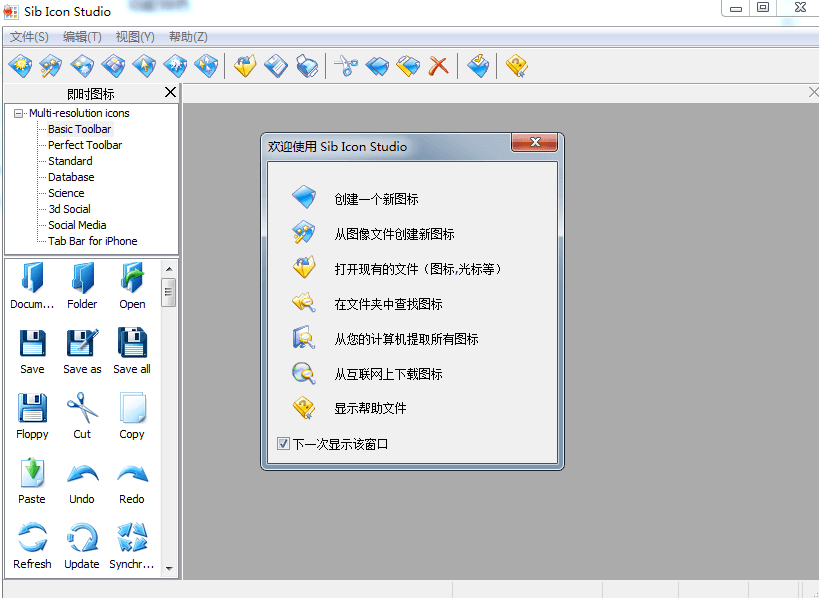Image resolution: width=819 pixels, height=598 pixels.
Task: Select Perfect Toolbar in the tree
Action: (85, 145)
